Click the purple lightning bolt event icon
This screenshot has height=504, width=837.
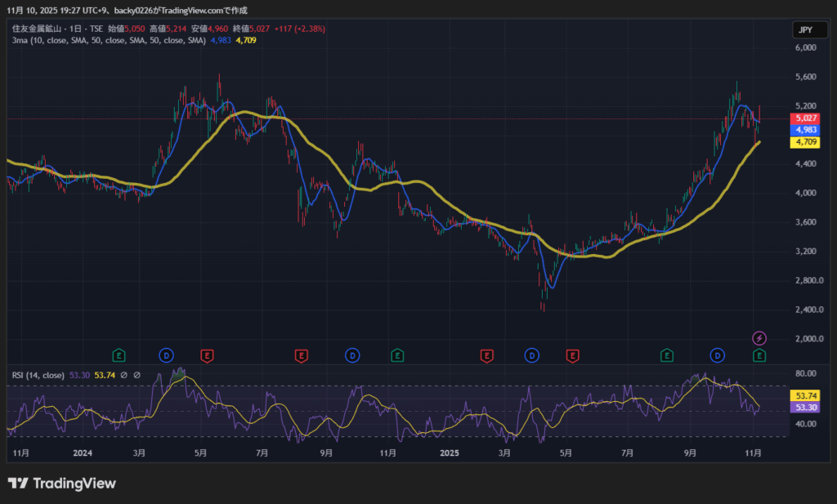[x=759, y=338]
